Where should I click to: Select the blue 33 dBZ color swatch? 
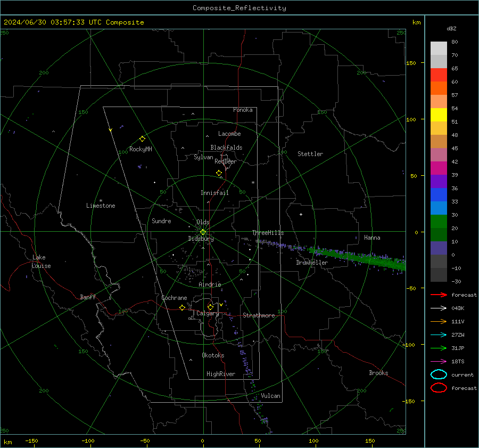pyautogui.click(x=439, y=194)
